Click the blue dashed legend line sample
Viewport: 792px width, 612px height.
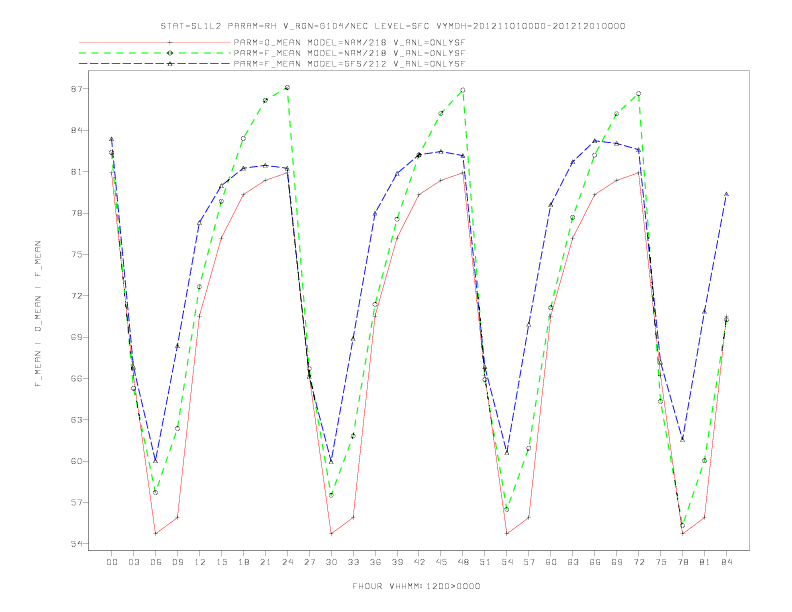[155, 64]
